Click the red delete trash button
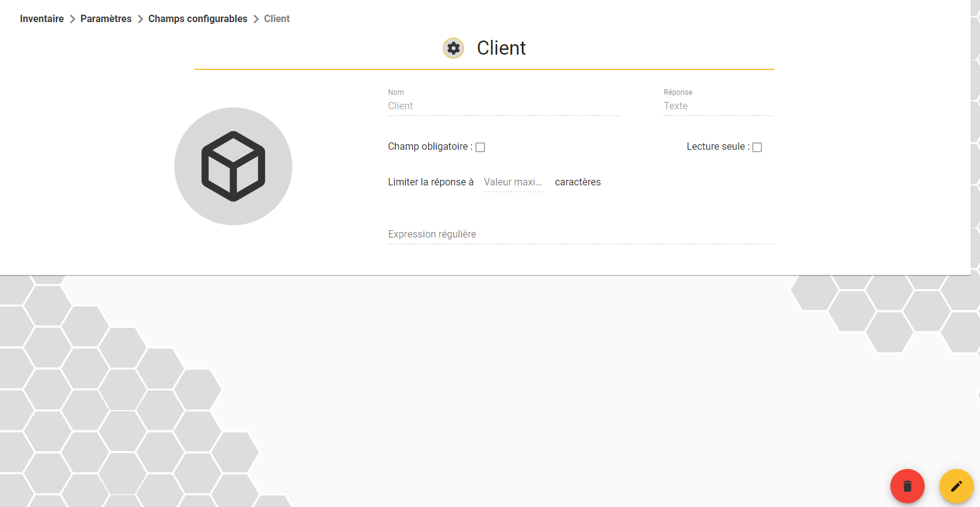Screen dimensions: 980x507 tap(907, 486)
